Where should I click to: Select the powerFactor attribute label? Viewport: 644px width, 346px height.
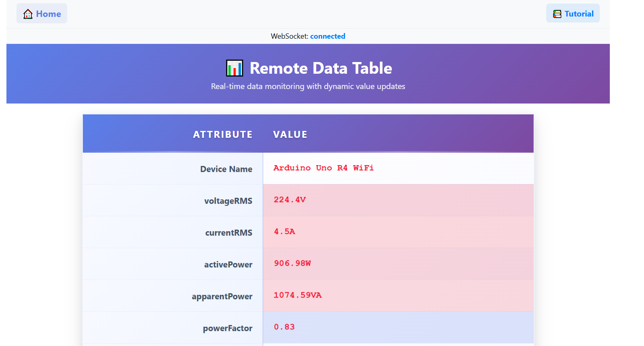point(228,328)
